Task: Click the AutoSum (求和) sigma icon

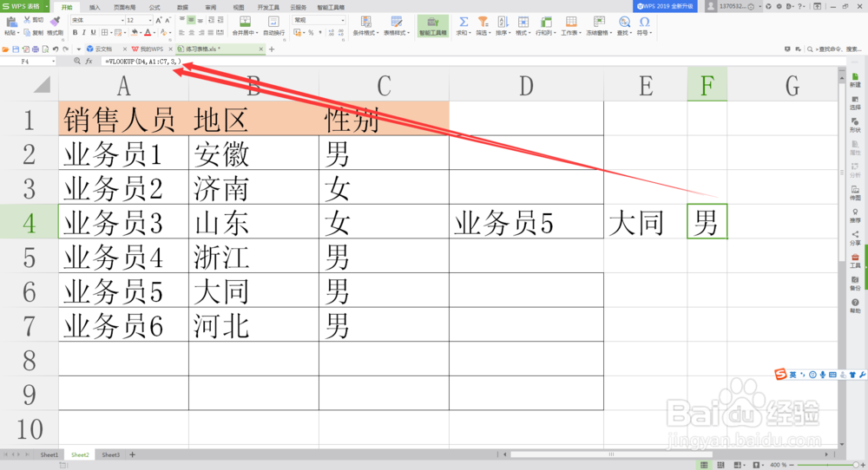Action: 464,23
